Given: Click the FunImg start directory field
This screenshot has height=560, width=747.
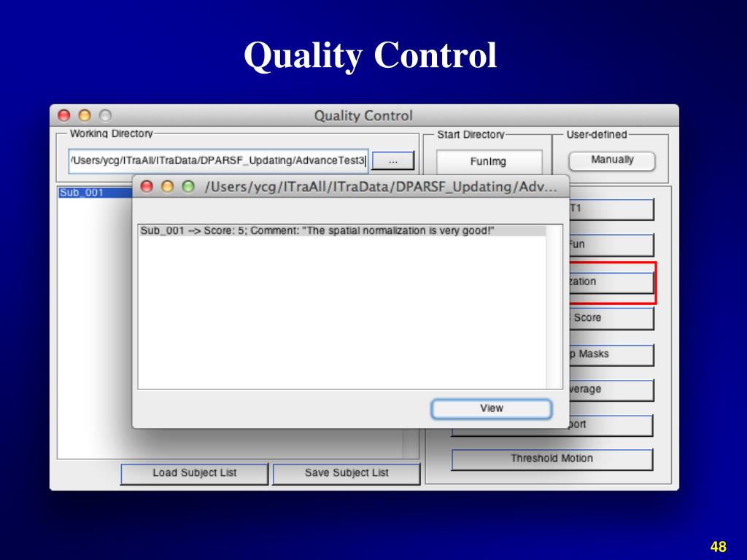Looking at the screenshot, I should [x=489, y=161].
